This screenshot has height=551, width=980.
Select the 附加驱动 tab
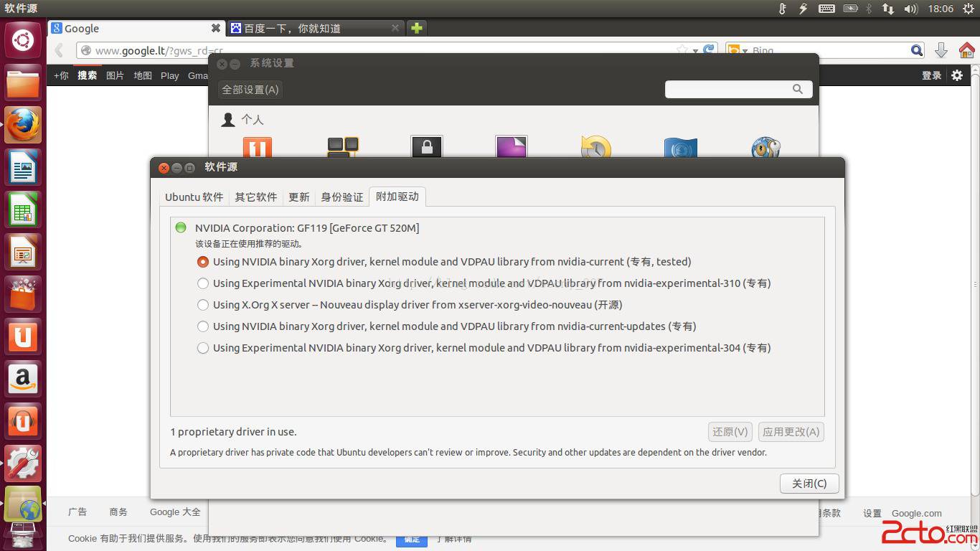397,196
